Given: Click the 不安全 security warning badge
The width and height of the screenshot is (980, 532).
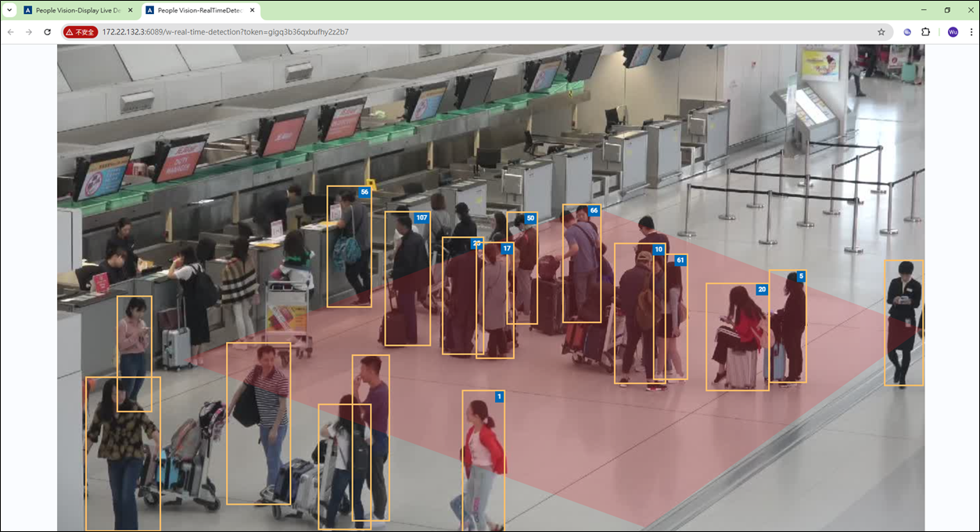Looking at the screenshot, I should click(81, 32).
